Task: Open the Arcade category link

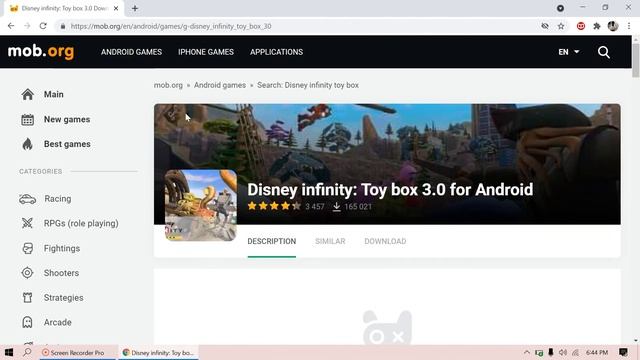Action: click(x=58, y=322)
